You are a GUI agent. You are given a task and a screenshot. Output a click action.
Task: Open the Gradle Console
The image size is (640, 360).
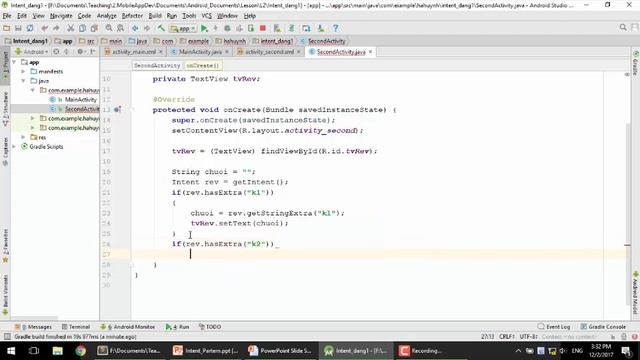pos(603,327)
